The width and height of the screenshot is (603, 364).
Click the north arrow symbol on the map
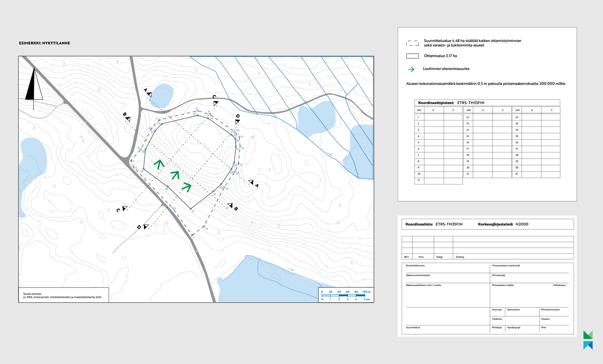tap(34, 89)
